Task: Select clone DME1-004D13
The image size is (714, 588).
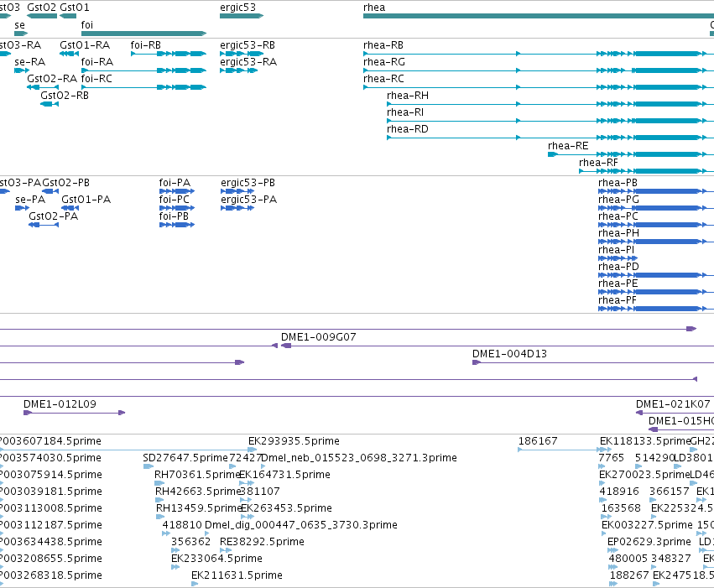Action: coord(593,362)
